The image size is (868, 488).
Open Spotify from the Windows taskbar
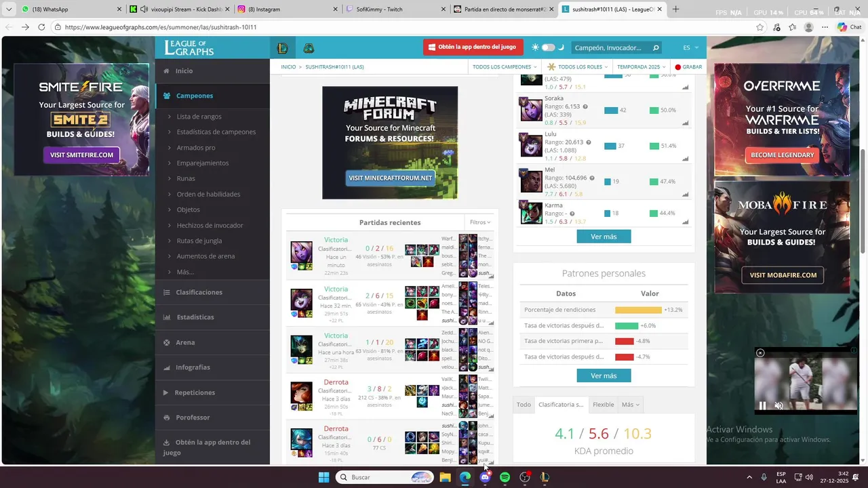pyautogui.click(x=505, y=477)
